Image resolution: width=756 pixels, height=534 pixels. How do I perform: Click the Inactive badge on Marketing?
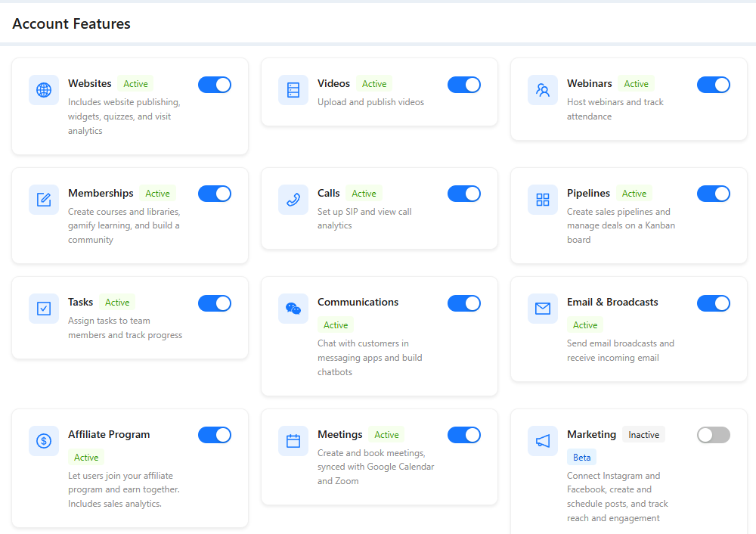pyautogui.click(x=643, y=435)
